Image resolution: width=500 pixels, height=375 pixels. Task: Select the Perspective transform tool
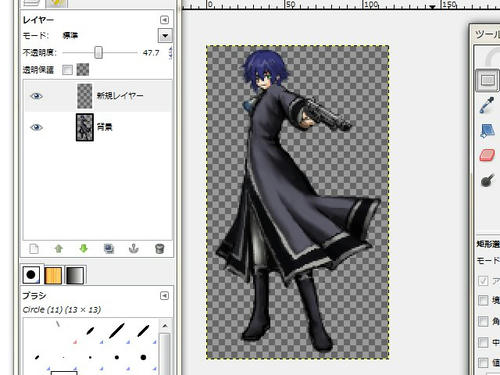(x=487, y=131)
